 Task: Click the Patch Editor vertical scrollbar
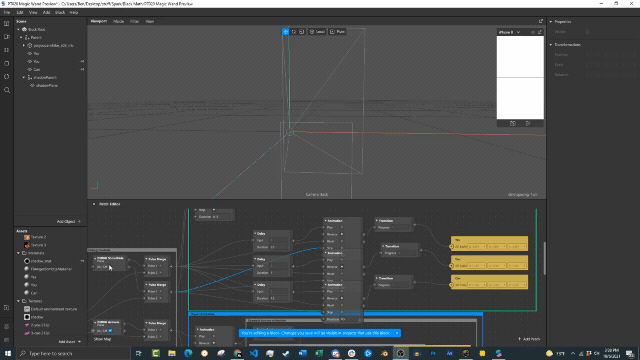tap(545, 258)
